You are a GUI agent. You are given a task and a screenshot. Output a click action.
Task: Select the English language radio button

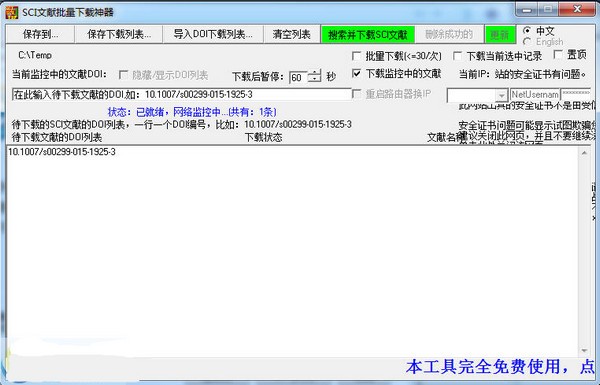(527, 41)
